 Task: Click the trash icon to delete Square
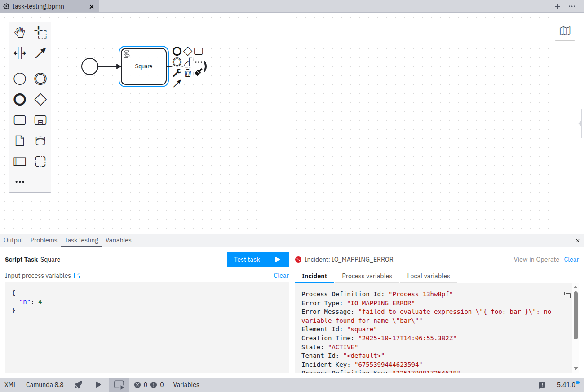pyautogui.click(x=188, y=73)
